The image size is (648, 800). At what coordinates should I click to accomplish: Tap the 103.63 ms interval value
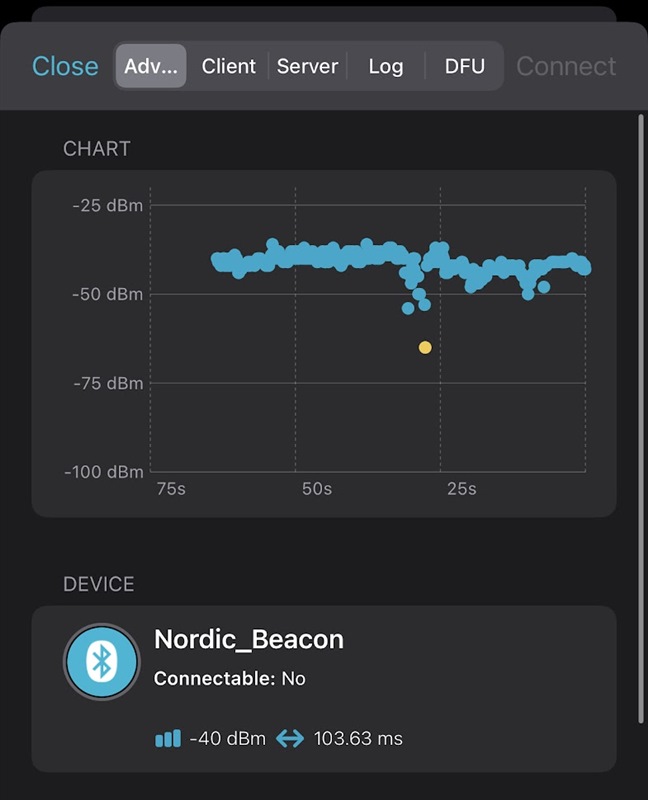(x=358, y=738)
